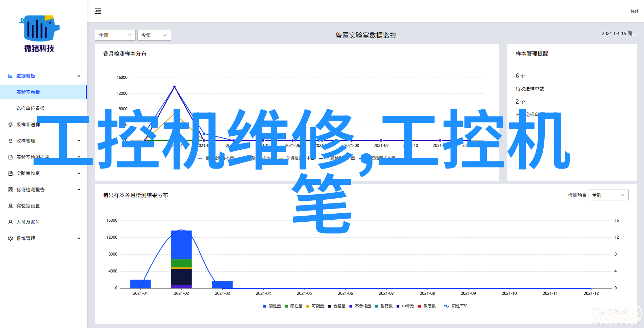Toggle the 阴性量 legend series

point(272,306)
